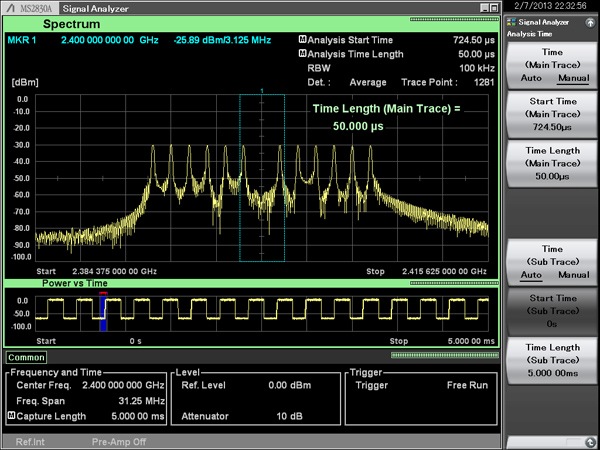Click the return arrow icon at menu bottom
Viewport: 600px width, 450px height.
click(x=590, y=442)
